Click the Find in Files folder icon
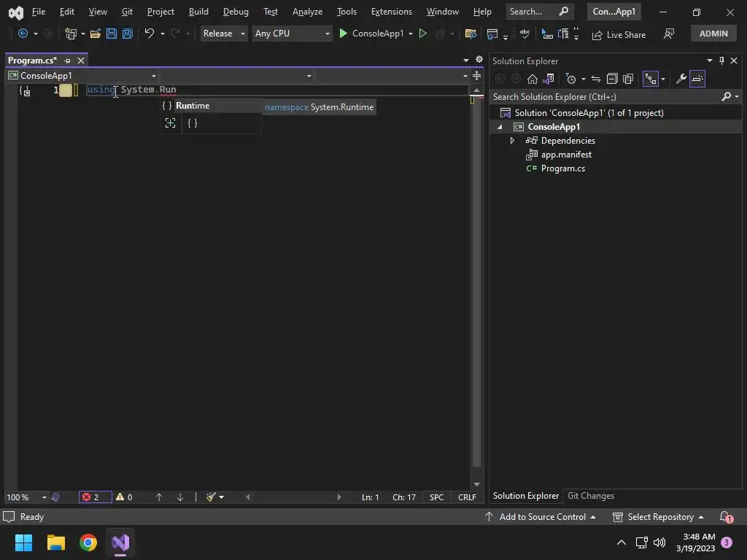747x560 pixels. 471,34
